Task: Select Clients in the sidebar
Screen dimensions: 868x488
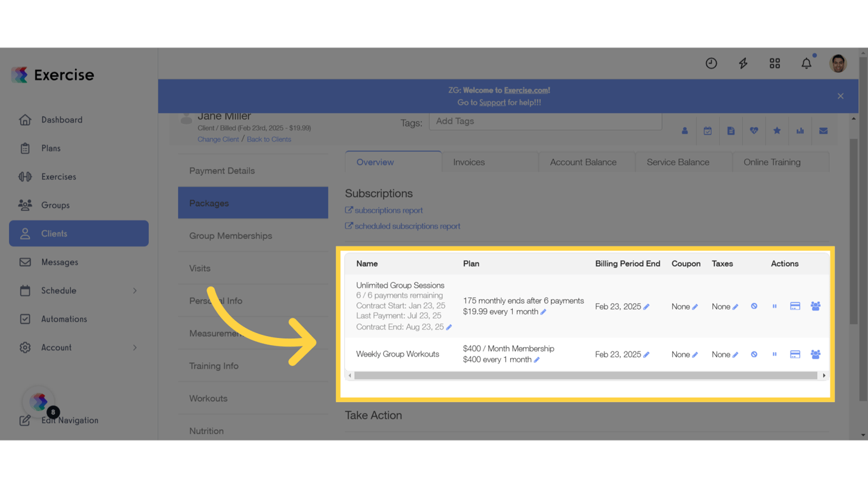Action: click(79, 233)
